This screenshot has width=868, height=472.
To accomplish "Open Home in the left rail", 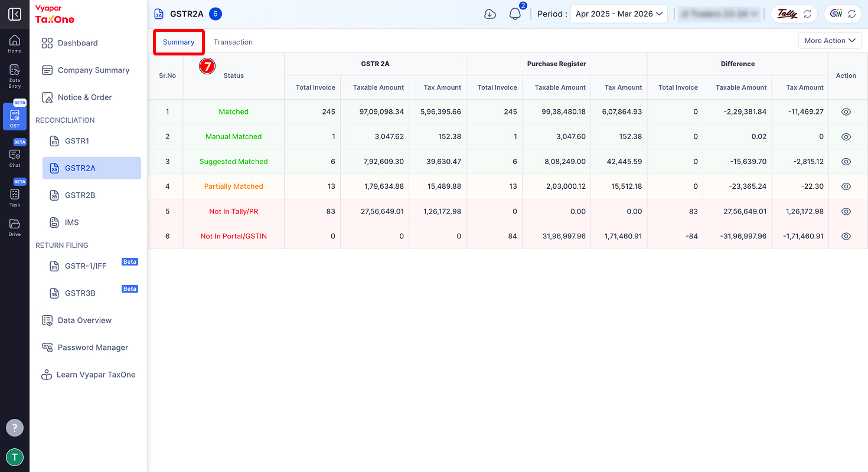I will 15,44.
